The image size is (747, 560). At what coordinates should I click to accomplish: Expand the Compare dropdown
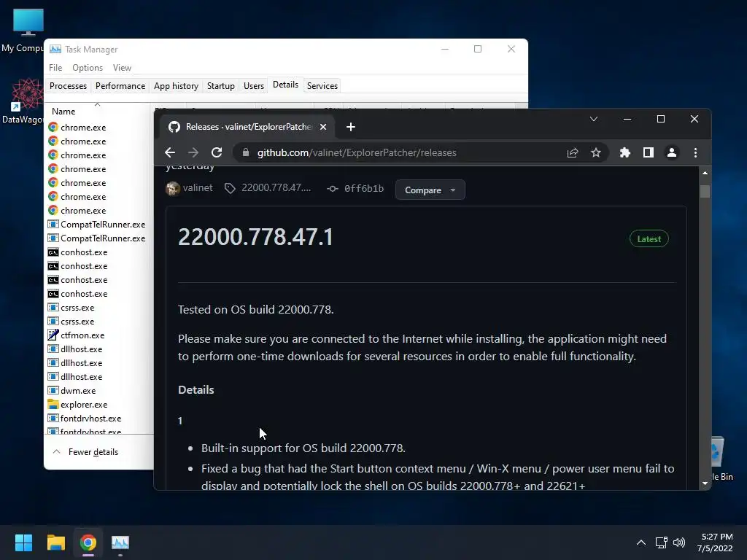tap(430, 190)
